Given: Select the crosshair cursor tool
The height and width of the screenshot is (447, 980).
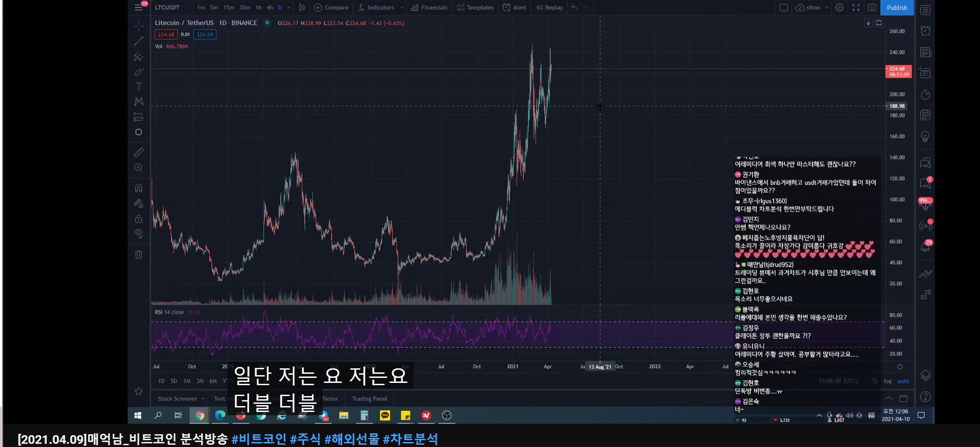Looking at the screenshot, I should 139,26.
